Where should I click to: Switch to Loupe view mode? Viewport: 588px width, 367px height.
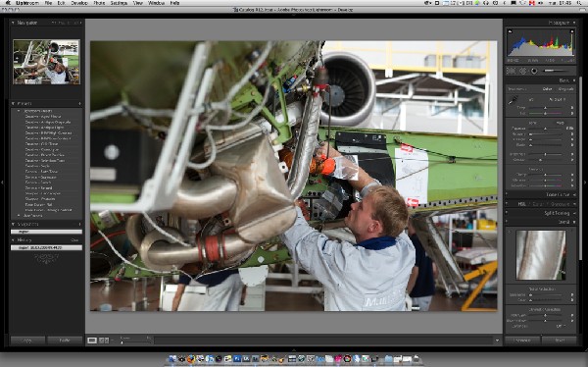click(x=92, y=341)
